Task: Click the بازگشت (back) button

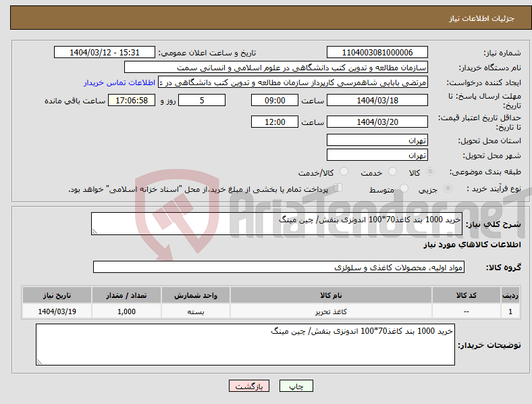Action: 249,386
